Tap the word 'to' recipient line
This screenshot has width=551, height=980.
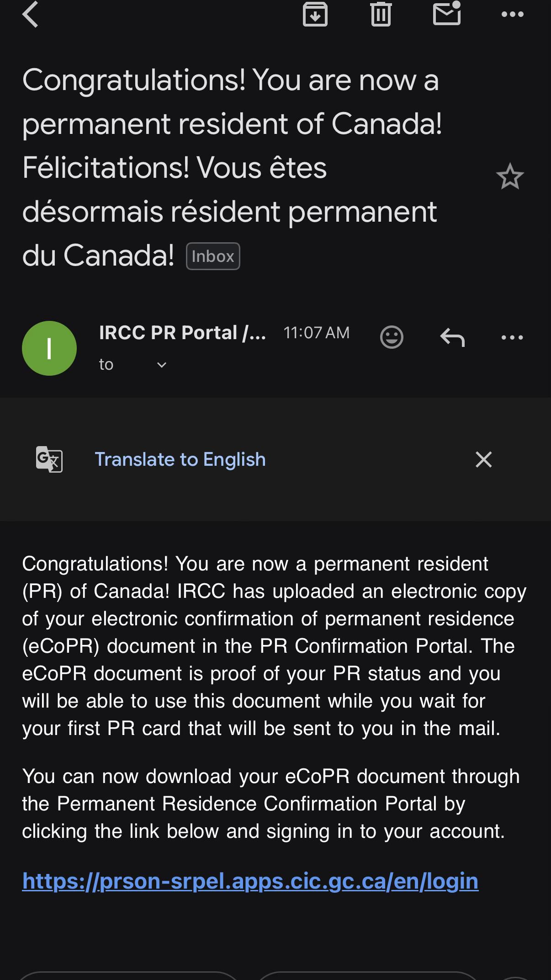[106, 364]
